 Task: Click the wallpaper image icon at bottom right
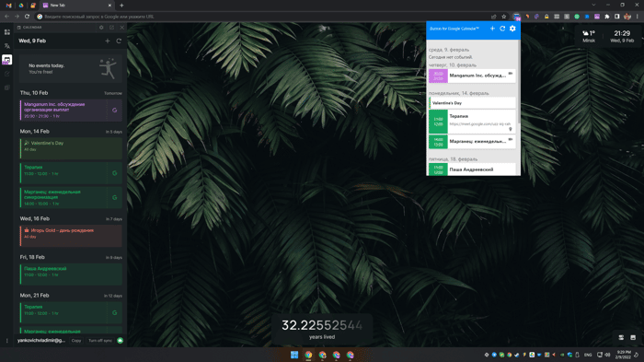click(633, 337)
